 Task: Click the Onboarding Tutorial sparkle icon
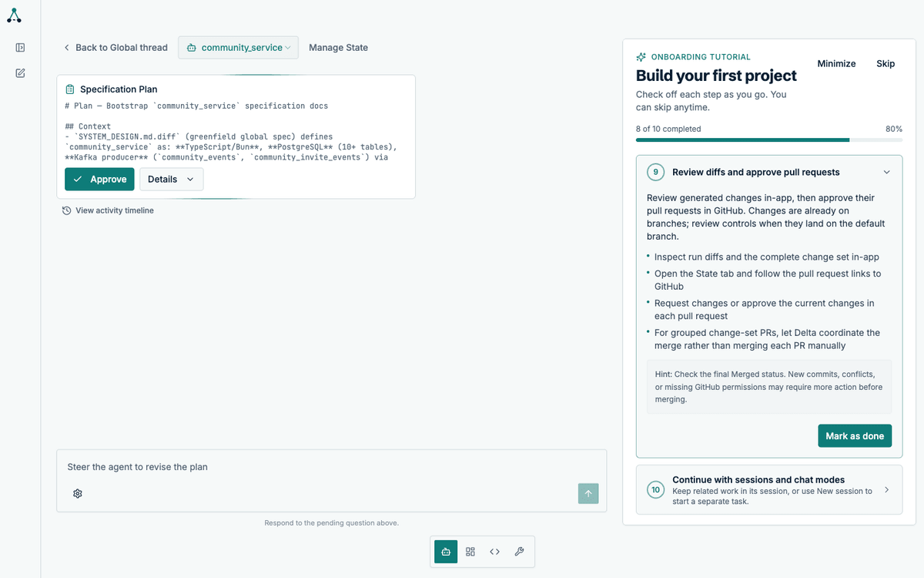click(x=641, y=57)
